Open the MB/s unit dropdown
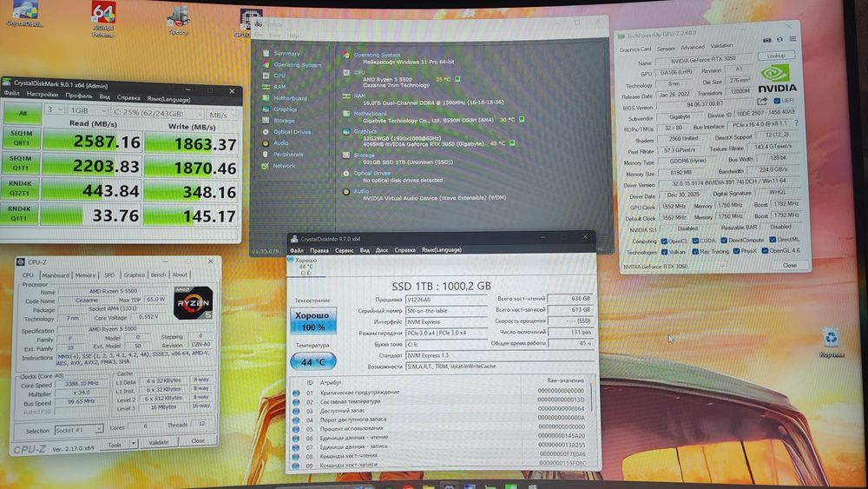 222,116
